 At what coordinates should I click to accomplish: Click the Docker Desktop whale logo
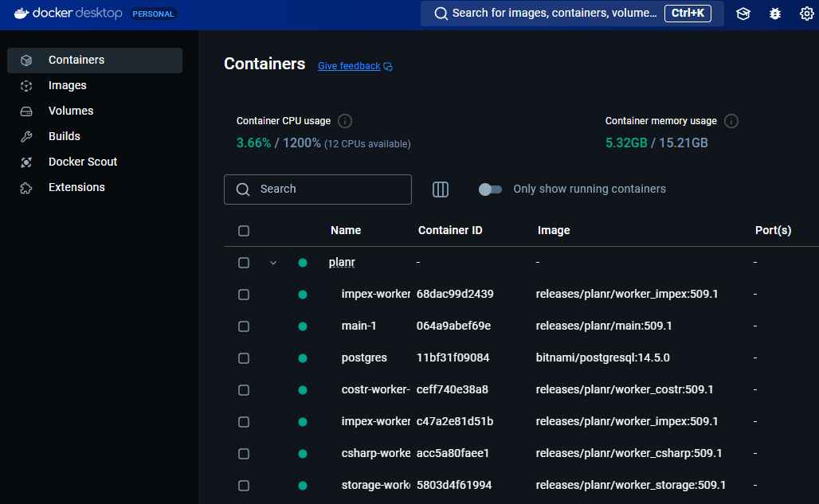[x=21, y=14]
